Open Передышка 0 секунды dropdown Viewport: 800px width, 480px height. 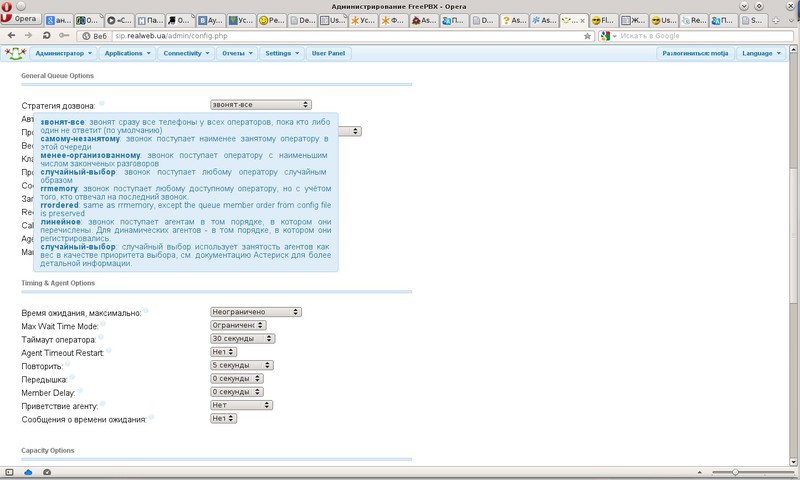237,378
